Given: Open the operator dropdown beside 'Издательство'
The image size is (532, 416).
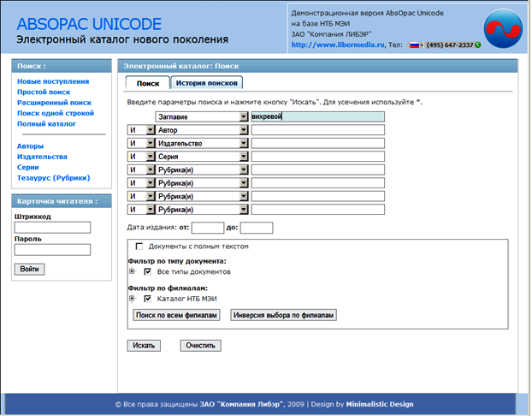Looking at the screenshot, I should click(x=151, y=143).
